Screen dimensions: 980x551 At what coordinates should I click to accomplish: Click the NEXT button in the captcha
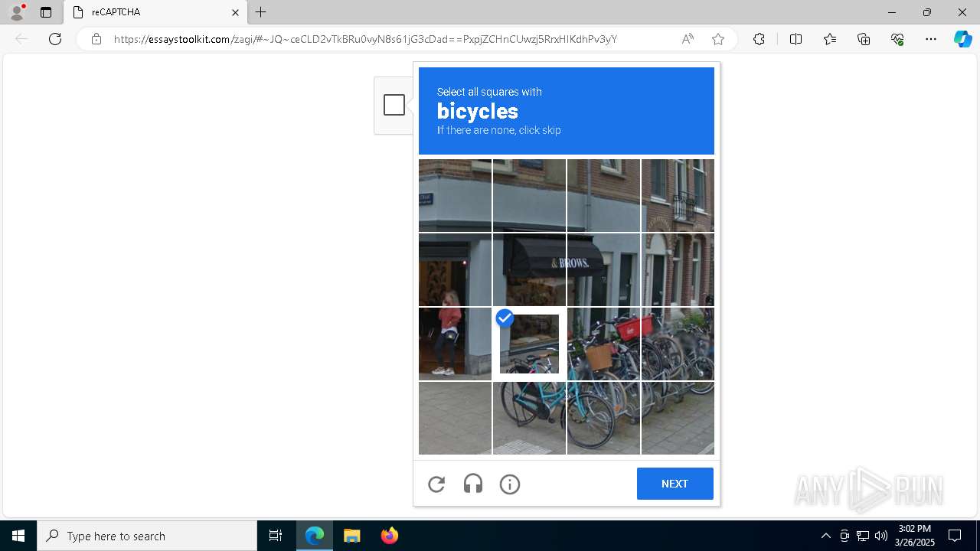click(x=675, y=484)
